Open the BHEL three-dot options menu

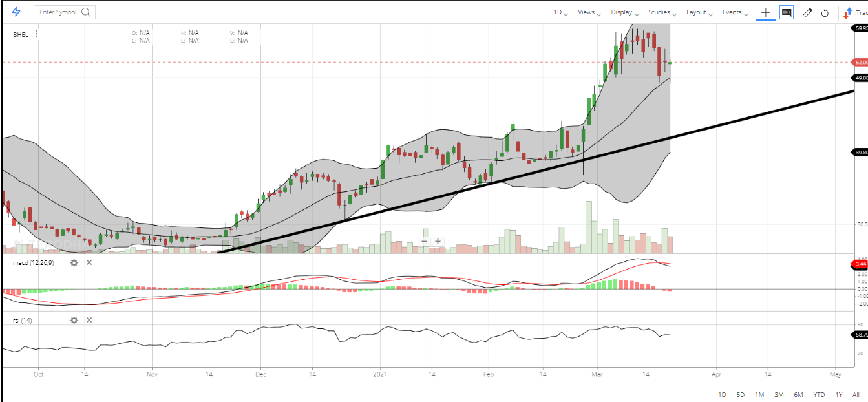(x=36, y=34)
